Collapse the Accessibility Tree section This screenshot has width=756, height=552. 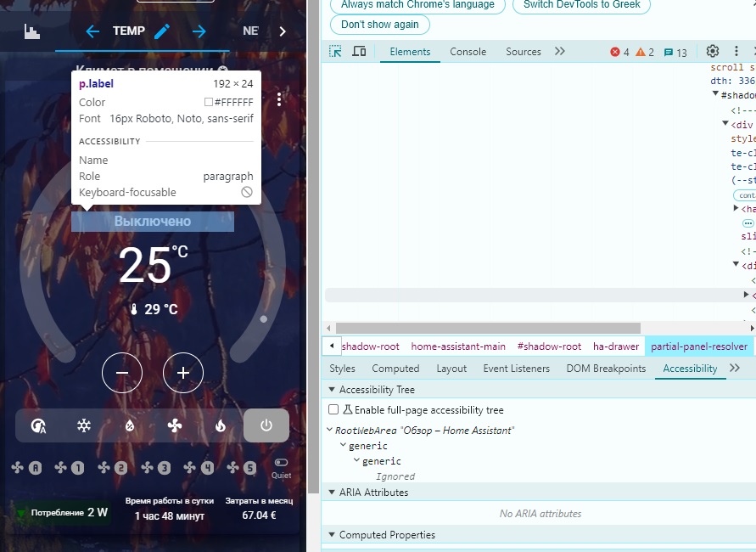[x=332, y=389]
